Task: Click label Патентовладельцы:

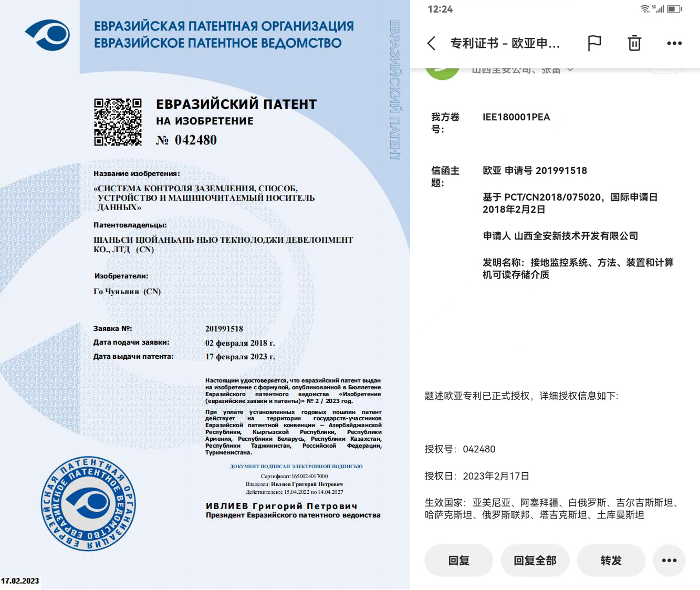Action: tap(130, 225)
